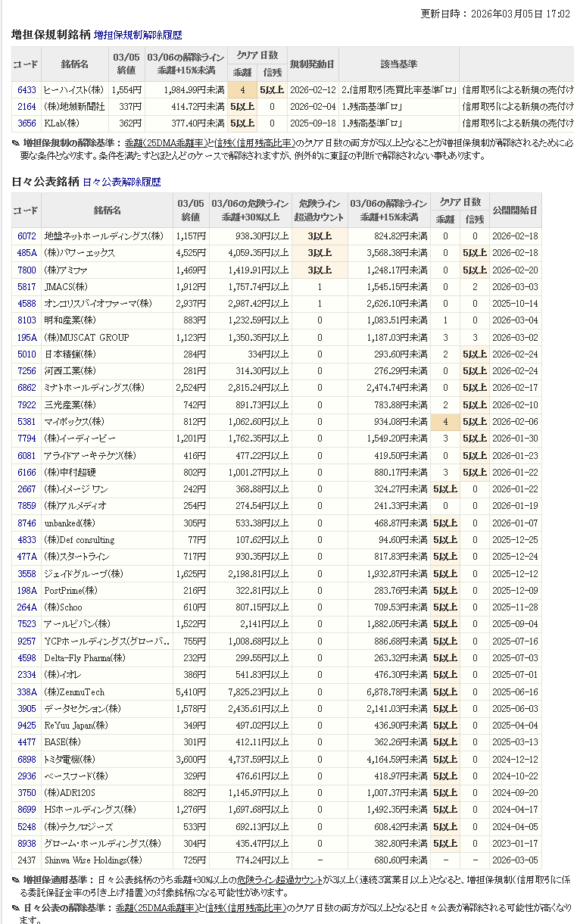Viewport: 577px width, 924px height.
Task: Open stock code 2164 for 地域新聞社
Action: 27,106
